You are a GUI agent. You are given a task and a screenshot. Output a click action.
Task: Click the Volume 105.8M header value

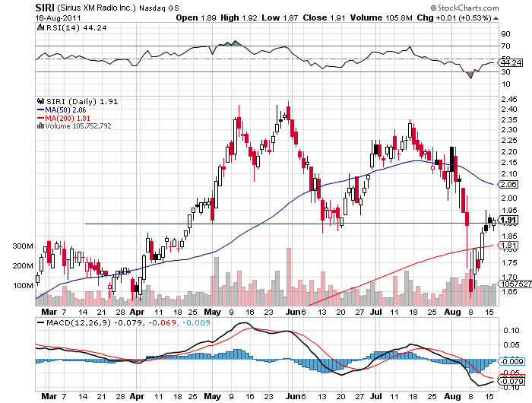[381, 17]
